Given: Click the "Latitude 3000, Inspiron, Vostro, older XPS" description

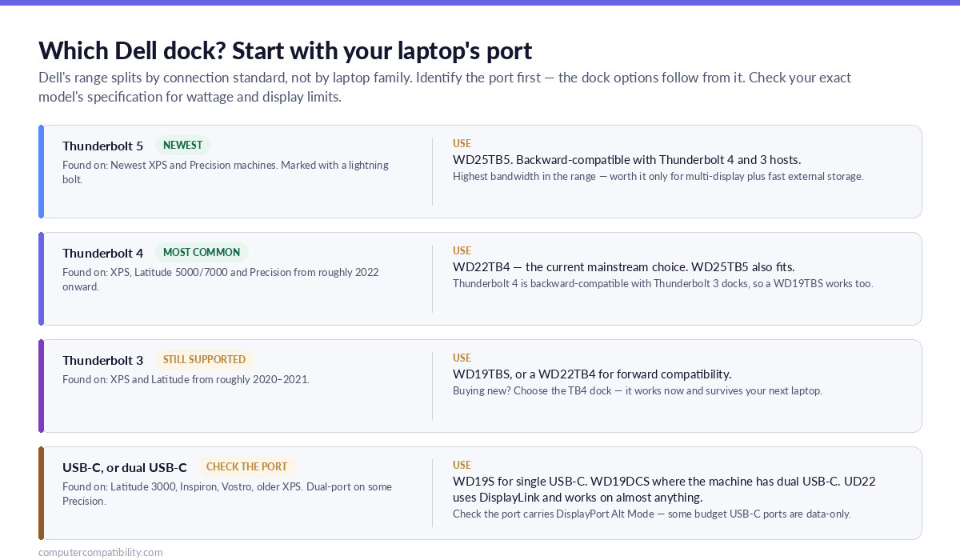Looking at the screenshot, I should [x=227, y=494].
